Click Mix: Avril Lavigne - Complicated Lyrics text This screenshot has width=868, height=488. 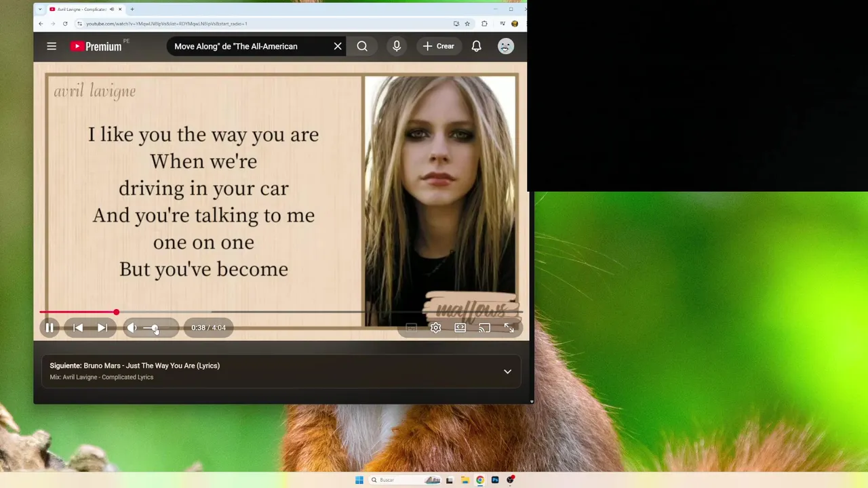pyautogui.click(x=102, y=378)
